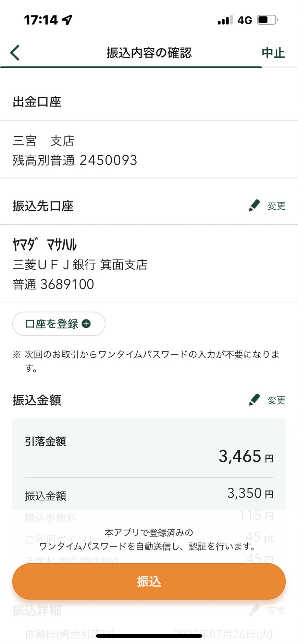Tap the back arrow icon
The width and height of the screenshot is (298, 644).
[15, 53]
